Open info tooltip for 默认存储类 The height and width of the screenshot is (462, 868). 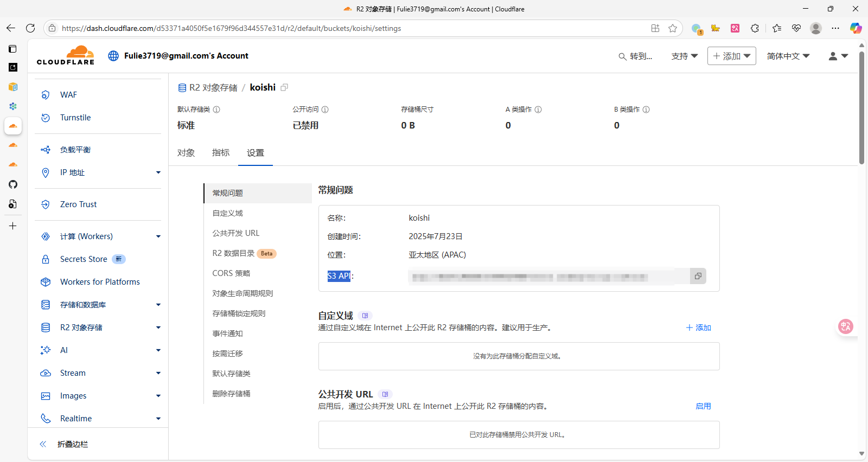[216, 110]
